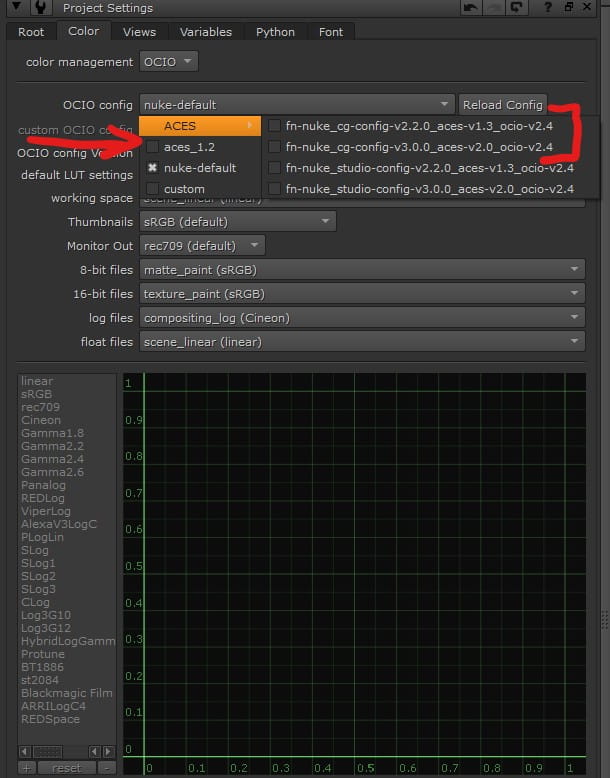Open help with the question mark icon
Screen dimensions: 610x778
click(547, 7)
